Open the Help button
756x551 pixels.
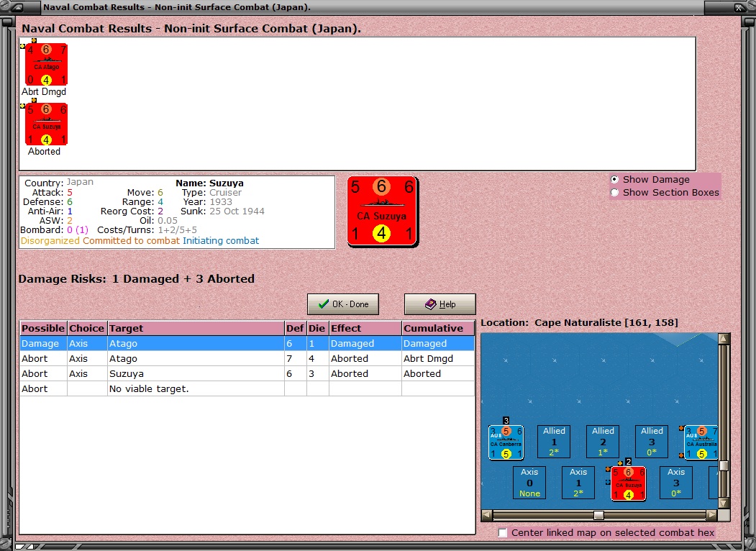tap(440, 304)
